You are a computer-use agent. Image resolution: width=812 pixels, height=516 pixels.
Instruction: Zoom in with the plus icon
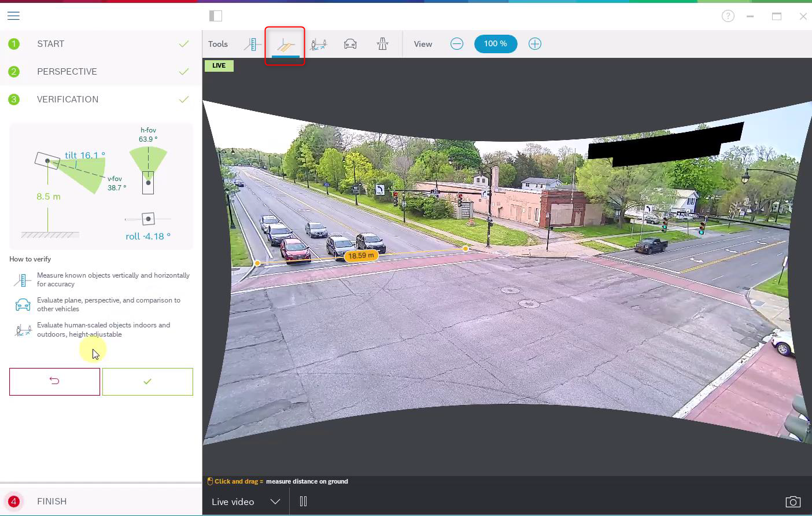535,44
